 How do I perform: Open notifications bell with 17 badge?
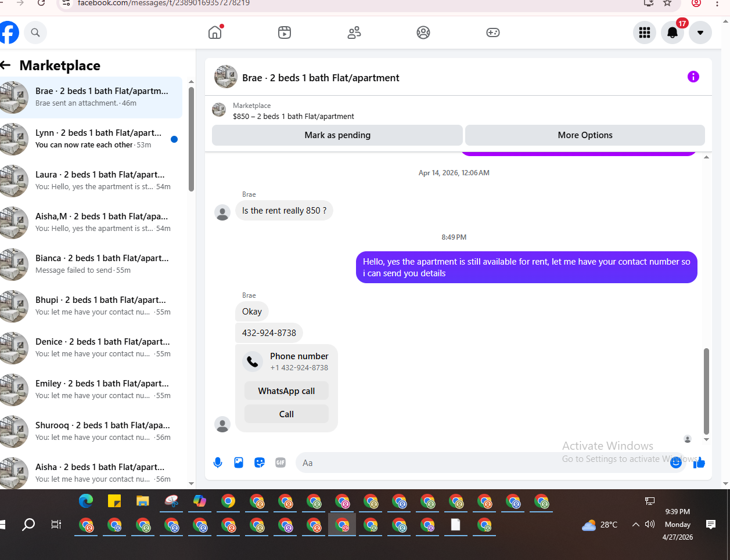(x=673, y=32)
